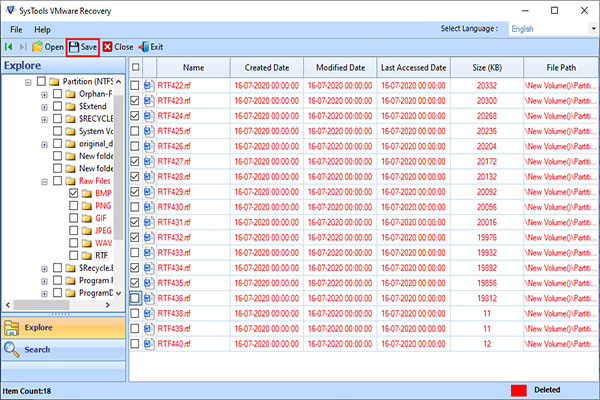Open the File menu
Screen dimensions: 600x400
[15, 29]
